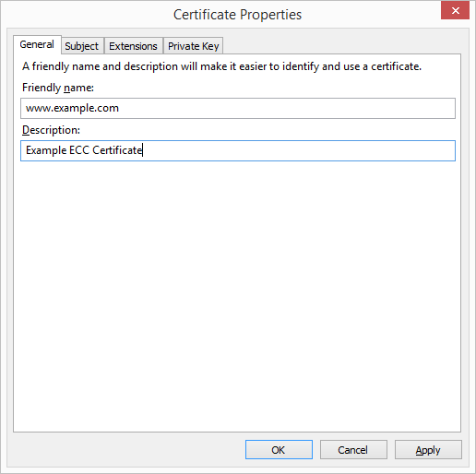Place cursor in the www.example.com text
This screenshot has height=474, width=476.
[72, 108]
